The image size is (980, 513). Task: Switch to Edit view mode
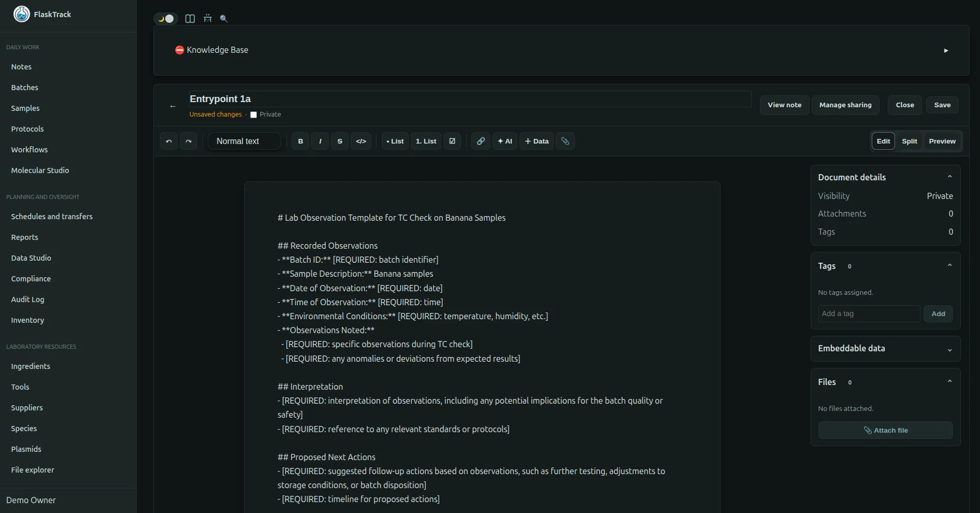point(883,141)
